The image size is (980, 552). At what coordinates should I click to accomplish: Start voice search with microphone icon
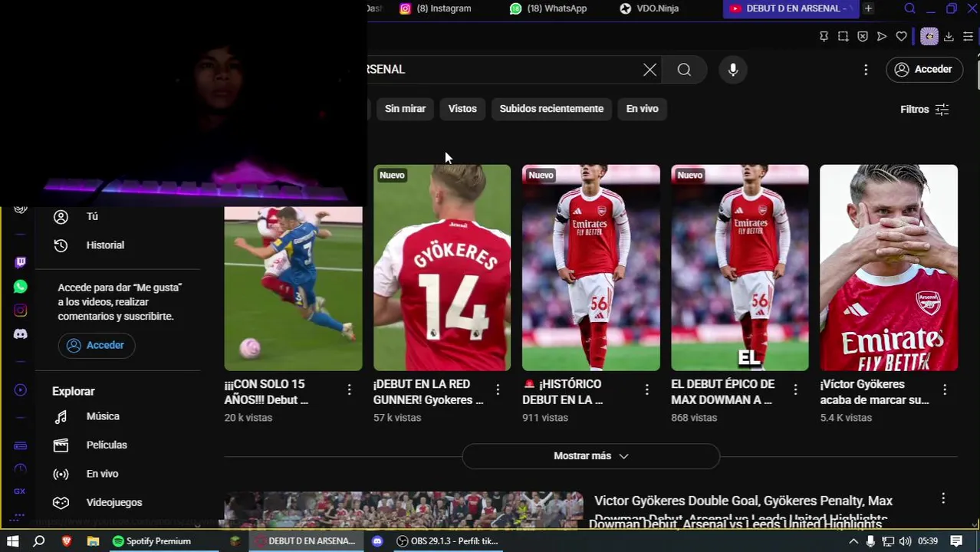[733, 70]
